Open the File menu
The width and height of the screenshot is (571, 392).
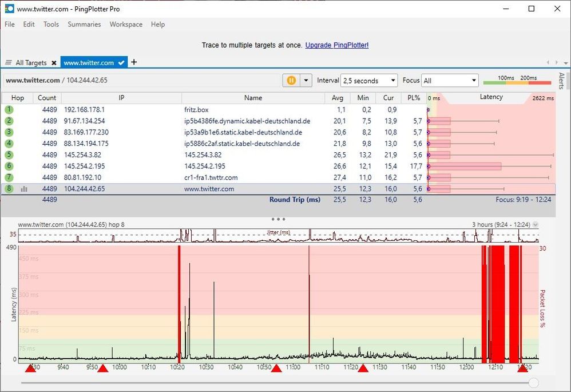tap(10, 24)
